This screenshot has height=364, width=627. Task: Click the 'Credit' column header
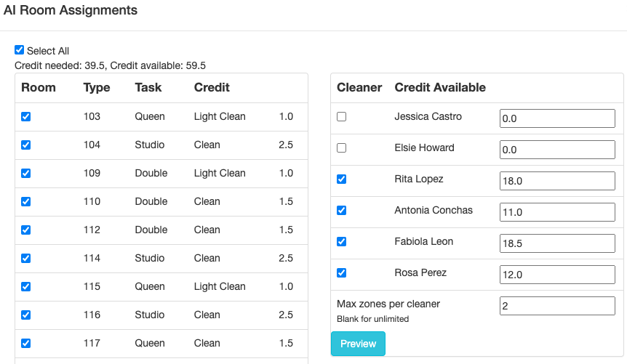click(x=212, y=87)
